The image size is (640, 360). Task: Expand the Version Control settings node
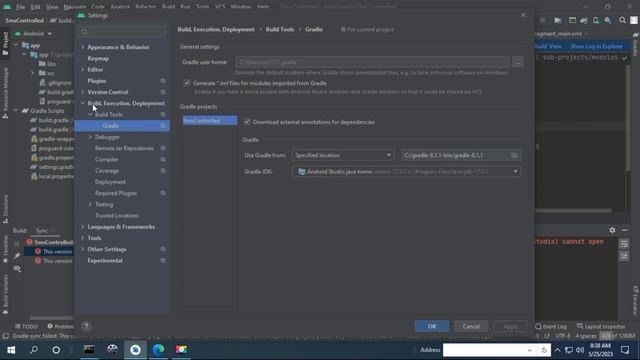pos(83,92)
